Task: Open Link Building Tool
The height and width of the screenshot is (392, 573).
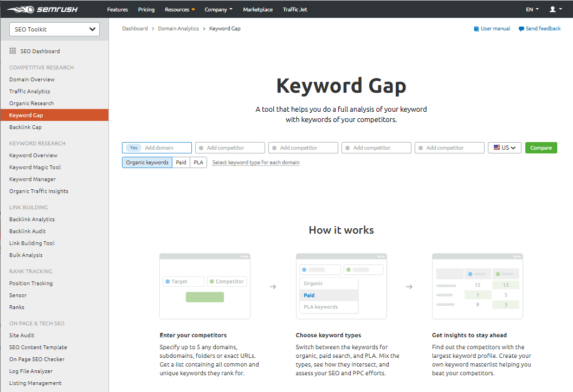Action: coord(32,243)
